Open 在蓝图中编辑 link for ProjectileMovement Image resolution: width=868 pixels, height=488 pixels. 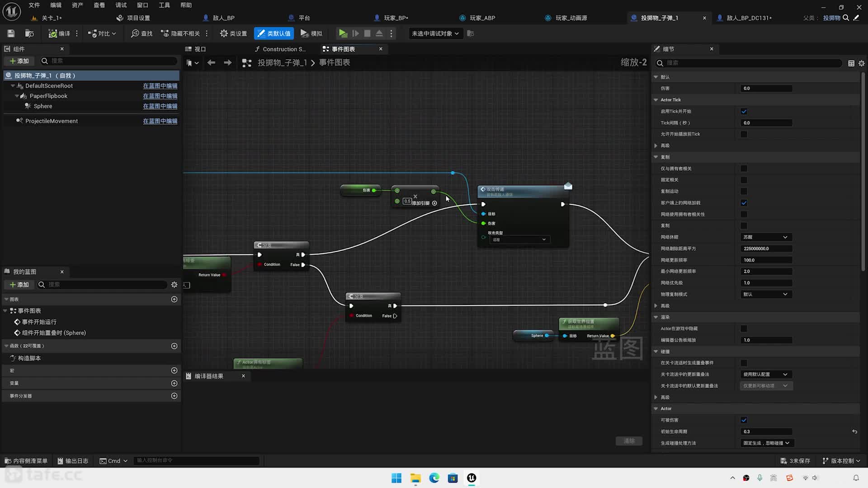tap(160, 121)
